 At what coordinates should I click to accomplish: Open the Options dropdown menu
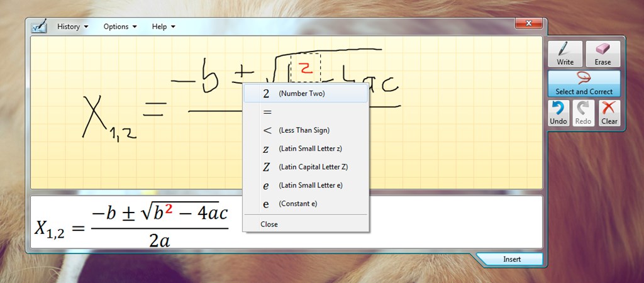(x=120, y=26)
